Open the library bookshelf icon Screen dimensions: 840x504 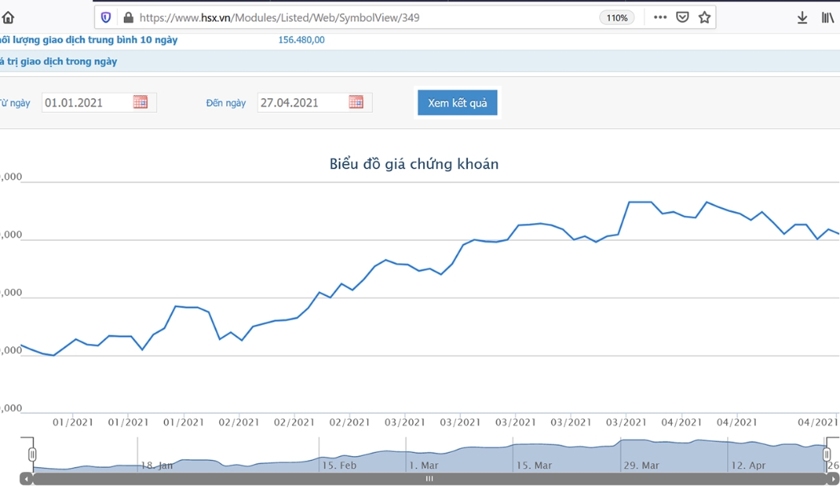828,18
